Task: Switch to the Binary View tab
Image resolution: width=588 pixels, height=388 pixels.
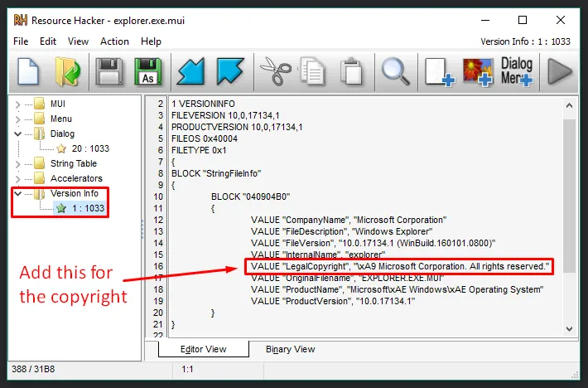Action: [290, 349]
